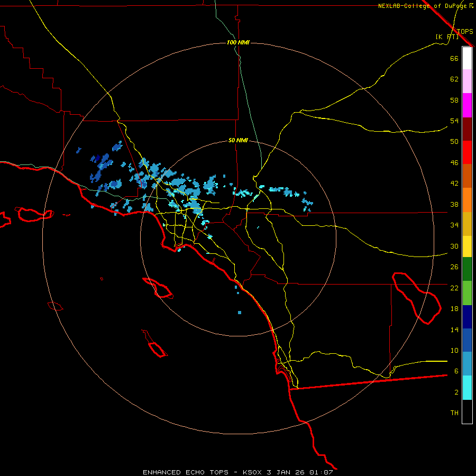Click the light pink legend swatch
The image size is (476, 476).
467,81
